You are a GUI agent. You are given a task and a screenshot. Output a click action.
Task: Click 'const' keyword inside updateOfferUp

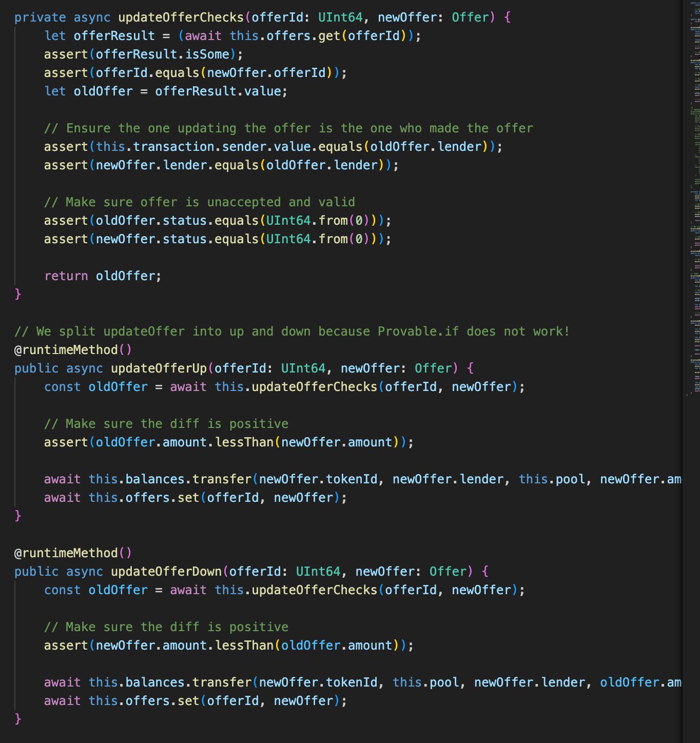pos(62,387)
